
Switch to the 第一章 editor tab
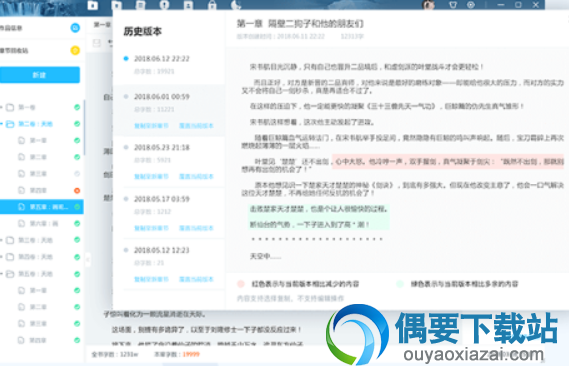click(x=102, y=25)
